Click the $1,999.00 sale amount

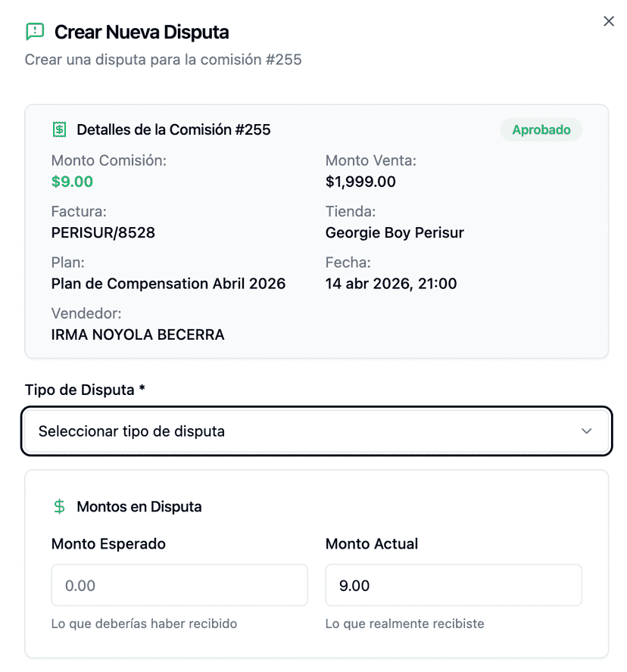click(x=360, y=182)
